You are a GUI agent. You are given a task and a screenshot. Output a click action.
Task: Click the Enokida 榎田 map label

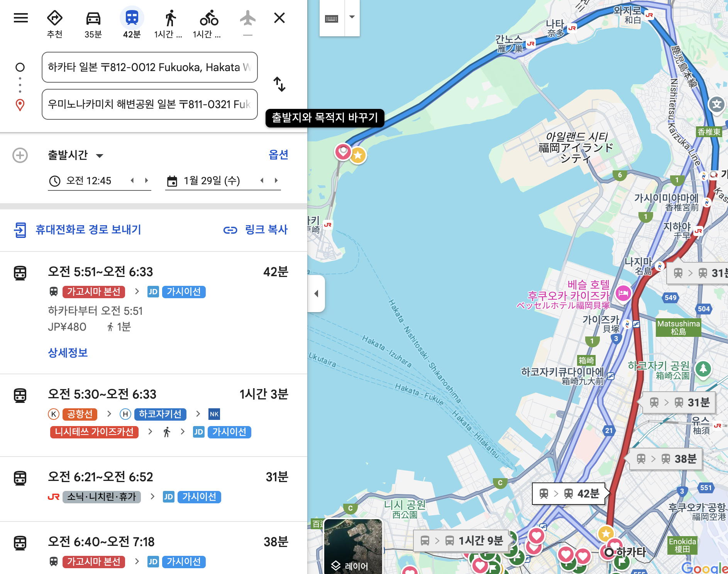click(x=682, y=545)
